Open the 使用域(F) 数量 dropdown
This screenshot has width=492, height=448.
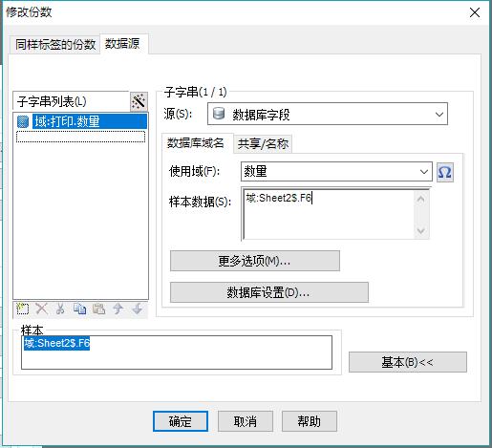pos(336,172)
